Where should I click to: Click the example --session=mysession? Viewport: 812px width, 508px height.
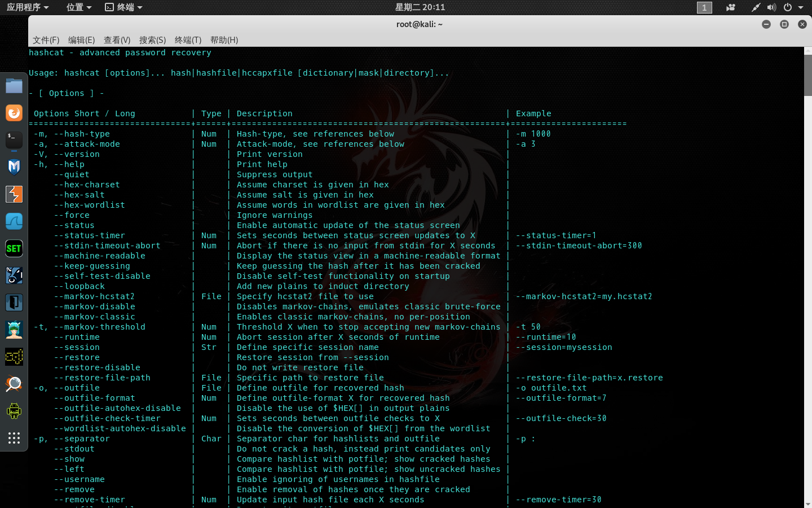click(564, 347)
